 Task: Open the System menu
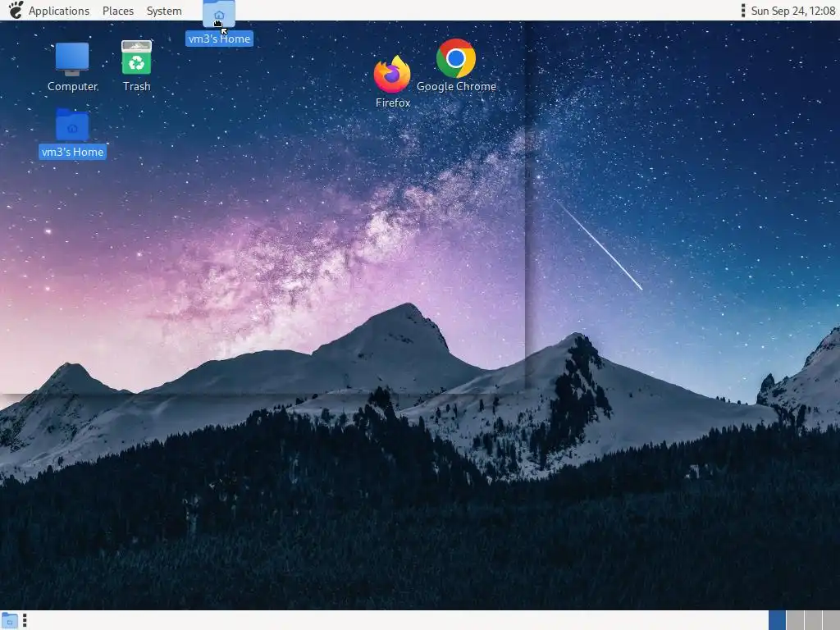point(164,11)
